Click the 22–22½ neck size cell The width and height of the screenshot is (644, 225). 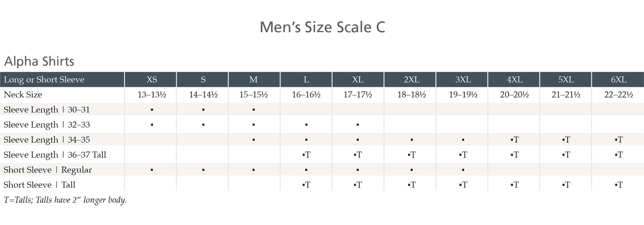coord(618,95)
